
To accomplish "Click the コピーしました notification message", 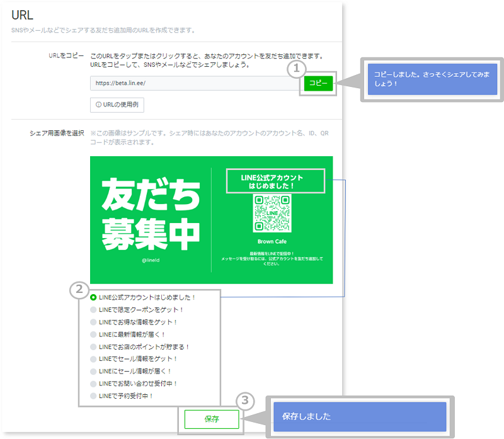I will pyautogui.click(x=432, y=79).
